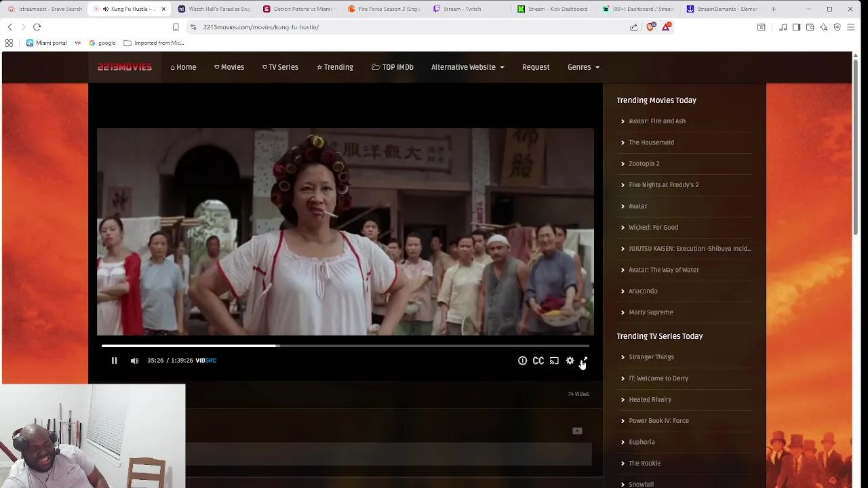
Task: Reload the page with refresh icon
Action: [x=37, y=27]
